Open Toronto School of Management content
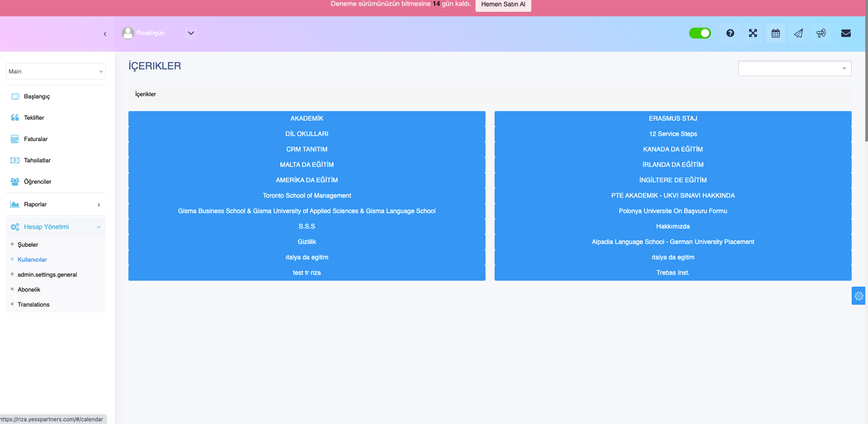Screen dimensions: 868x424 tap(307, 195)
